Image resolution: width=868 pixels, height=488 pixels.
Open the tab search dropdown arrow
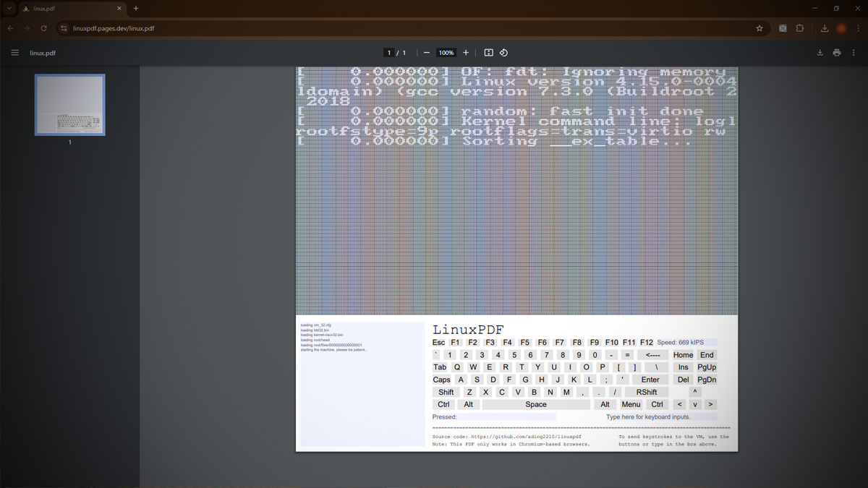tap(9, 9)
